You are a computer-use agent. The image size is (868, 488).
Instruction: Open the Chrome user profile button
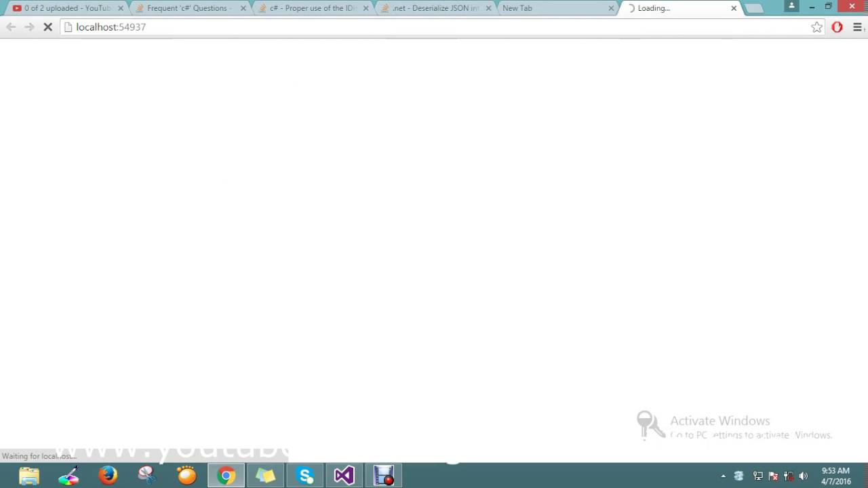[791, 6]
